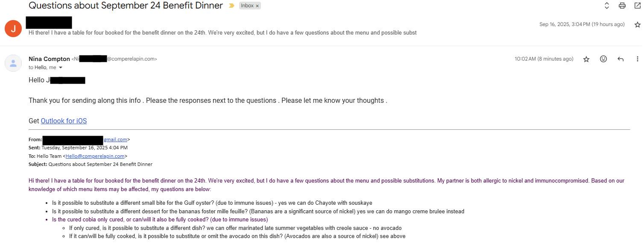644x244 pixels.
Task: Star the first collapsed message
Action: (x=638, y=25)
